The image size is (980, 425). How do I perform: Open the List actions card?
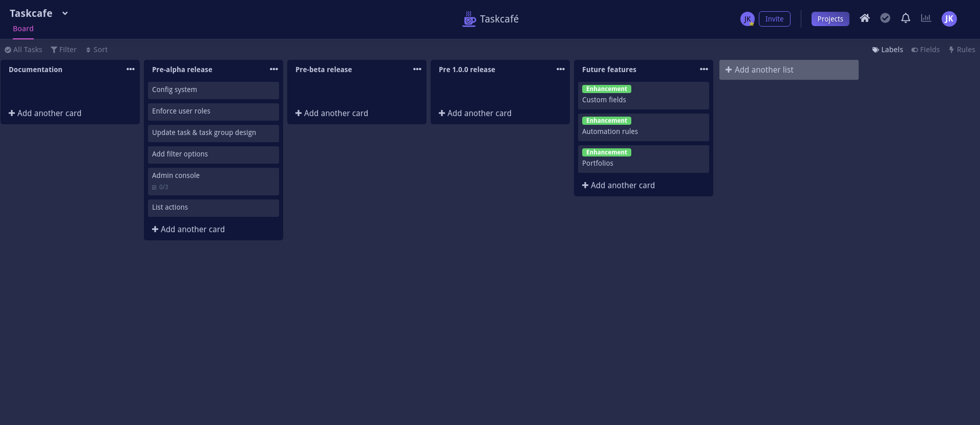coord(214,208)
